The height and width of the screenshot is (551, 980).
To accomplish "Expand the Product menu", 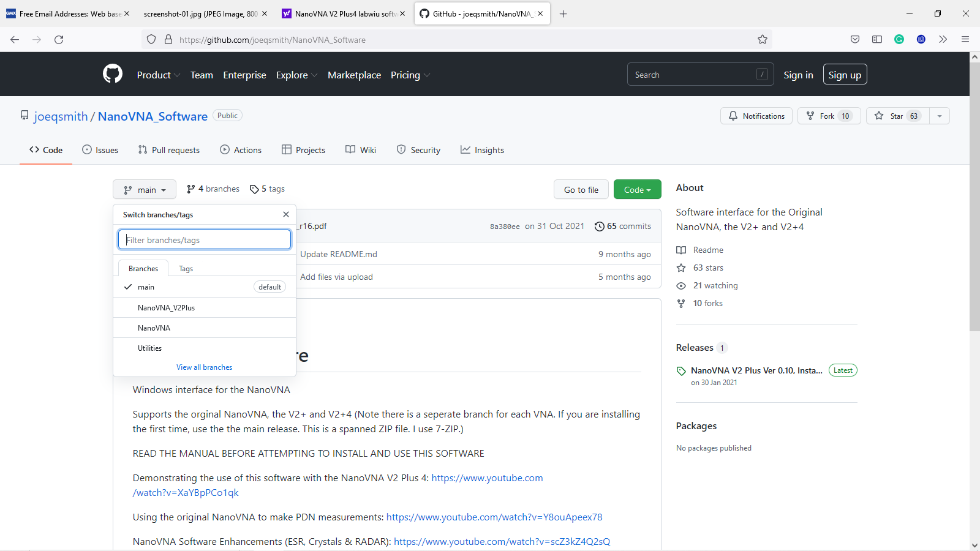I will (x=159, y=75).
